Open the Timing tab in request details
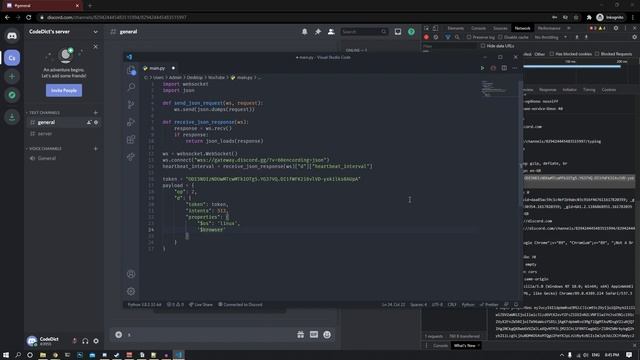 (x=589, y=90)
